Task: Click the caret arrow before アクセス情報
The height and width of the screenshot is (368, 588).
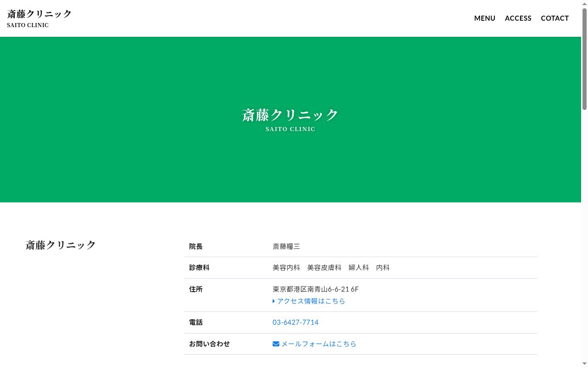Action: (x=274, y=301)
